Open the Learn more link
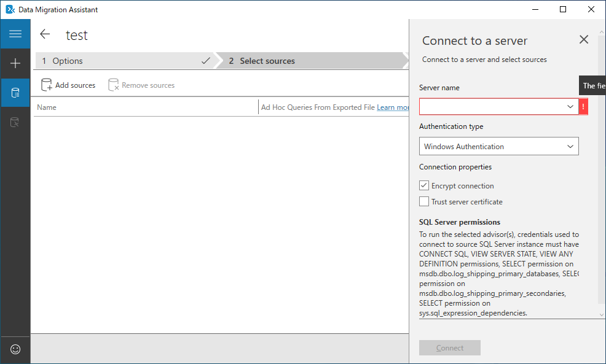The height and width of the screenshot is (364, 606). pyautogui.click(x=393, y=107)
